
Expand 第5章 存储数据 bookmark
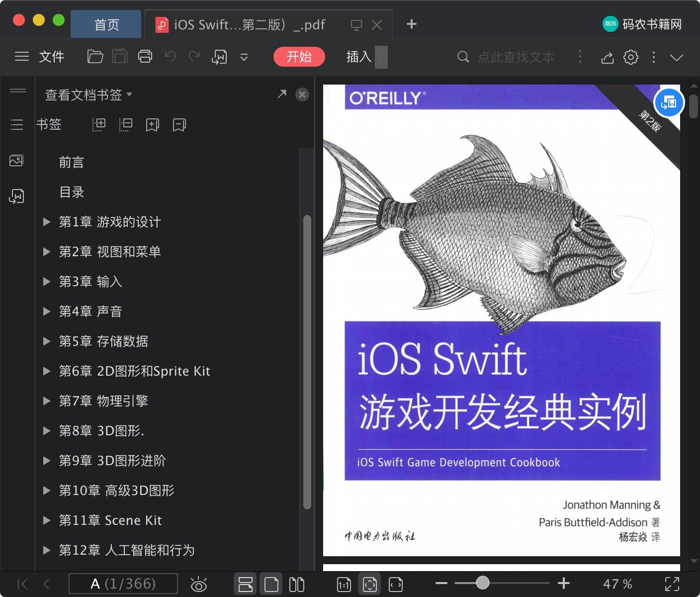pos(47,341)
